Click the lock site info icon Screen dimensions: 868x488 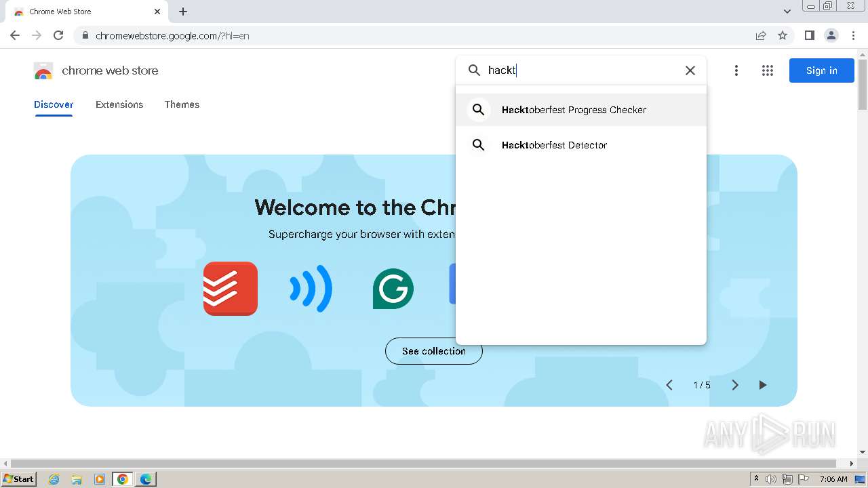tap(85, 36)
